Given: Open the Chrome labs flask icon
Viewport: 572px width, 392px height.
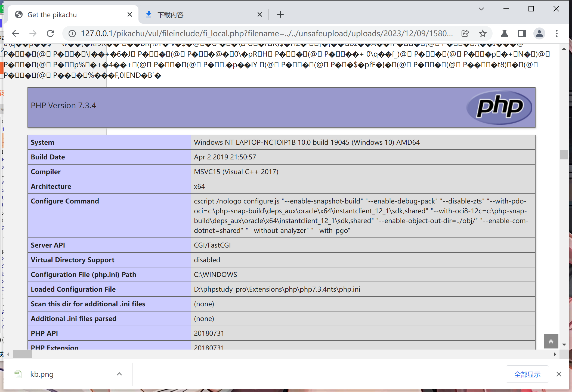Looking at the screenshot, I should pyautogui.click(x=504, y=33).
